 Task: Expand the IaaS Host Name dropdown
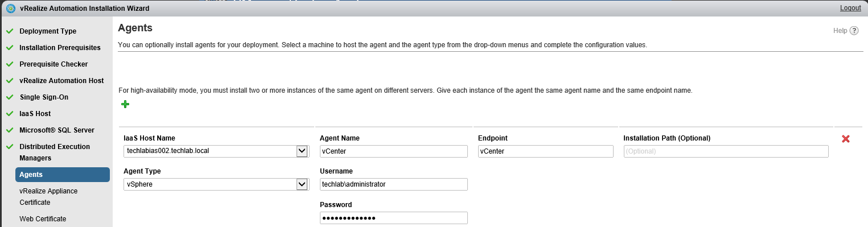[302, 151]
